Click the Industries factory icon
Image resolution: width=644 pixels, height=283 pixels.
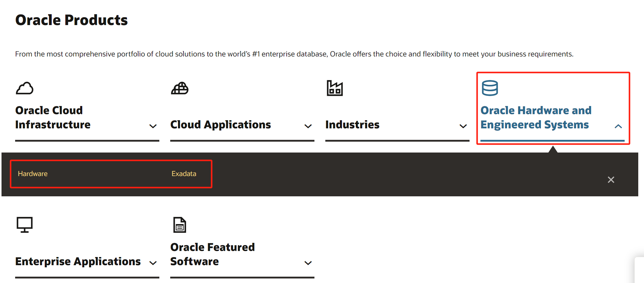click(335, 88)
